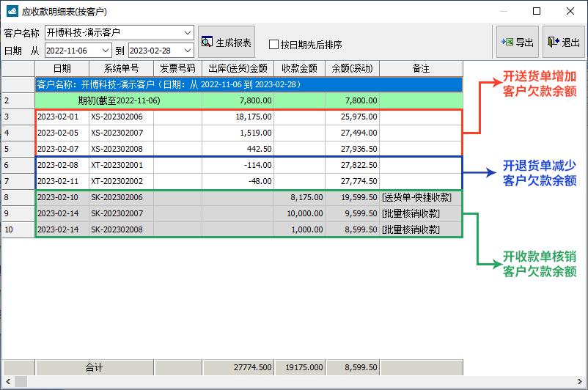Viewport: 588px width, 390px height.
Task: Click the remark [送货单-快捷收款]
Action: point(421,197)
